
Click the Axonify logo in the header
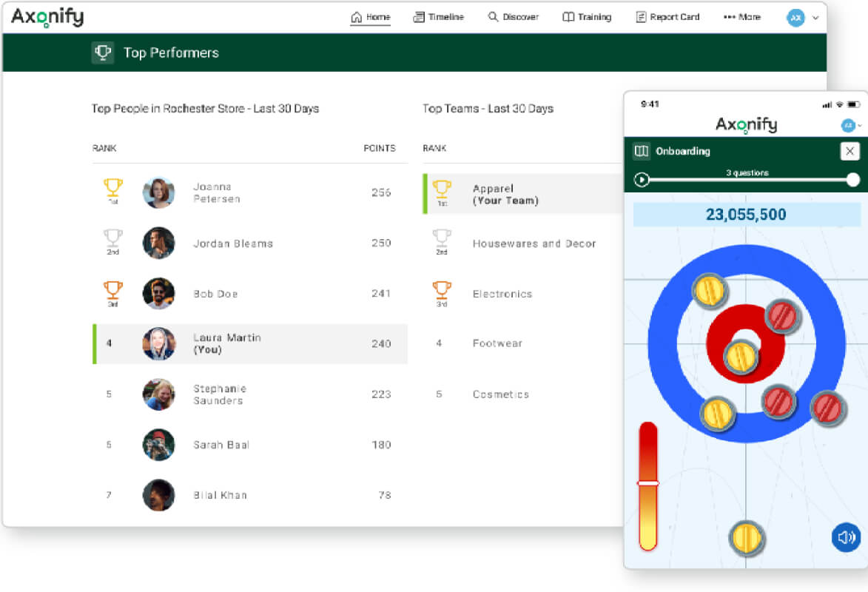coord(47,16)
